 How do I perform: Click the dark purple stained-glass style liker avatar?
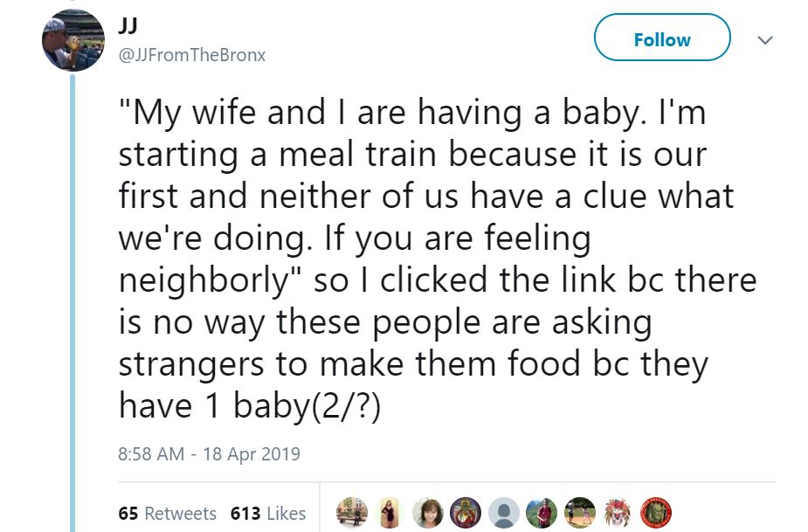(466, 512)
